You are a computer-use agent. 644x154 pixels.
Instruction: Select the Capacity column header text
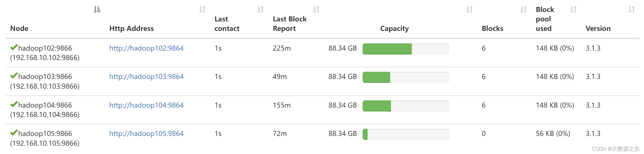click(x=394, y=28)
